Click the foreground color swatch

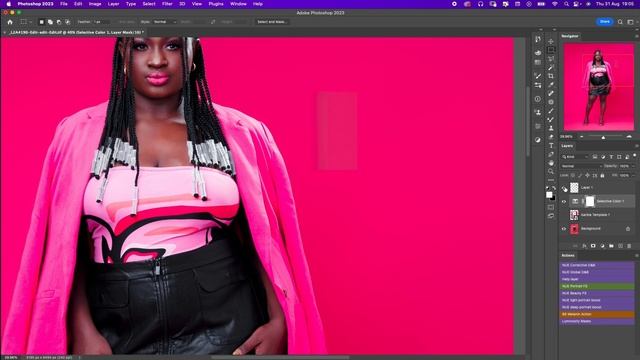549,195
